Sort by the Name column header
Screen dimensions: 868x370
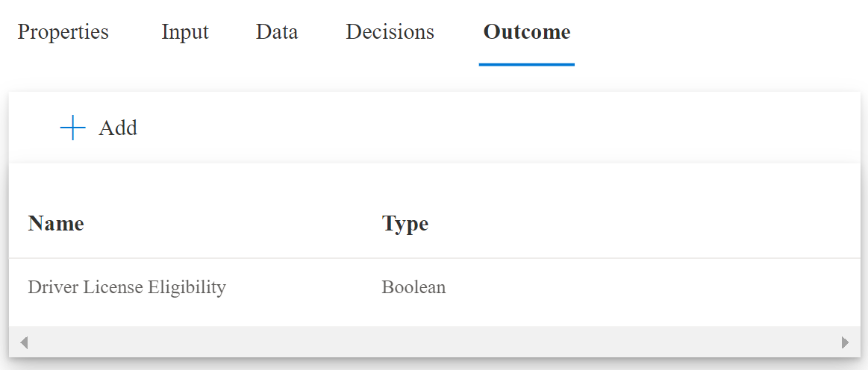(x=56, y=223)
